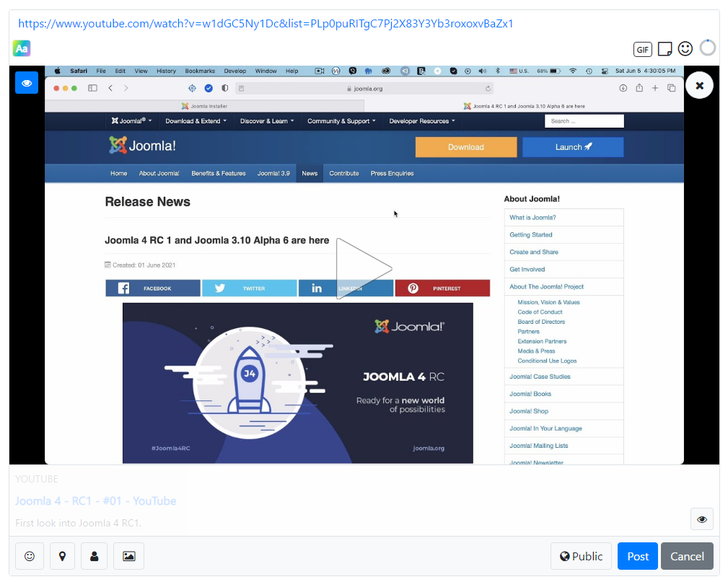Viewport: 728px width, 582px height.
Task: Click the Wi-Fi icon in the macOS menu bar
Action: pyautogui.click(x=573, y=71)
